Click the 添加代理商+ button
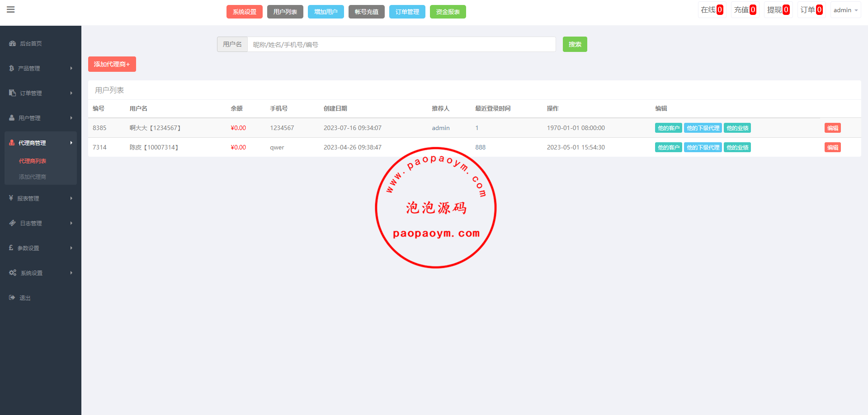This screenshot has height=415, width=868. pos(112,64)
